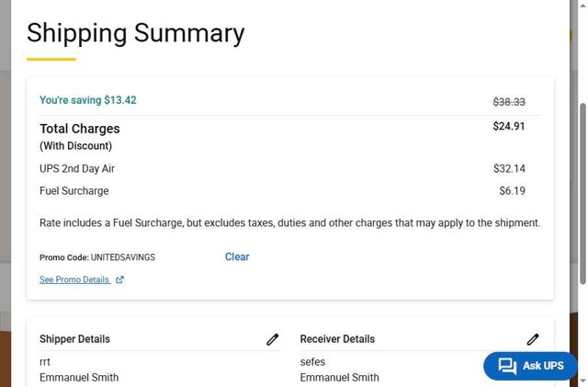
Task: Clear the UNITEDSAVINGS promo code
Action: pyautogui.click(x=237, y=257)
